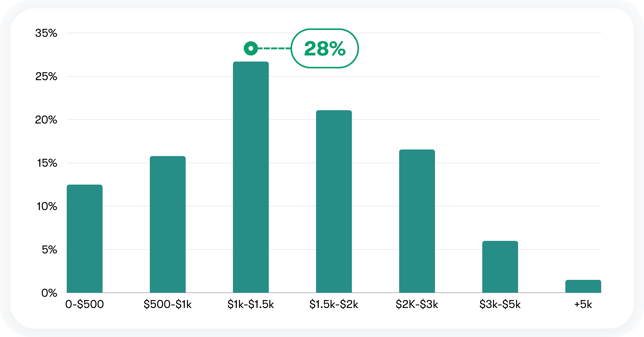Click the 0-$500 x-axis label
The height and width of the screenshot is (337, 644).
tap(85, 304)
